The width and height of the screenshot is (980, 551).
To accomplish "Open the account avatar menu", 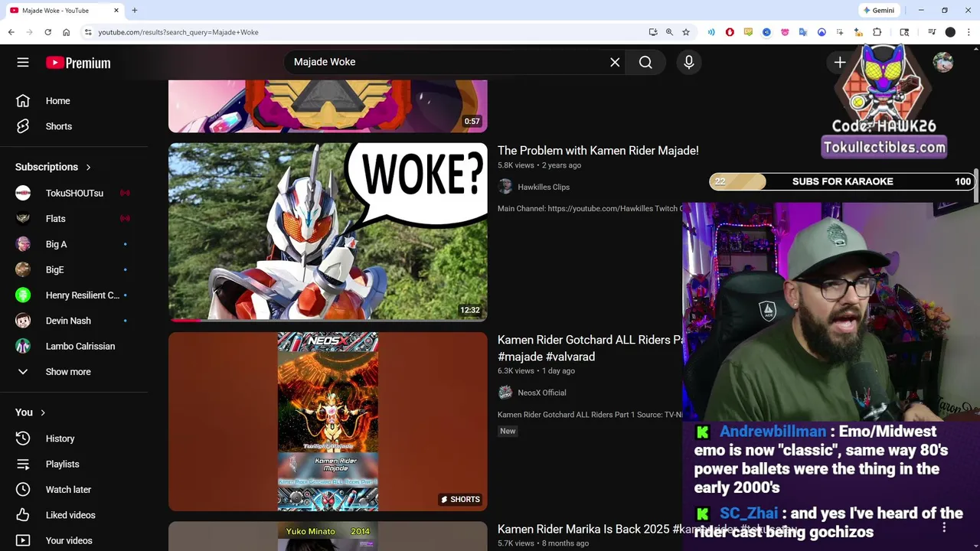I will [x=943, y=62].
